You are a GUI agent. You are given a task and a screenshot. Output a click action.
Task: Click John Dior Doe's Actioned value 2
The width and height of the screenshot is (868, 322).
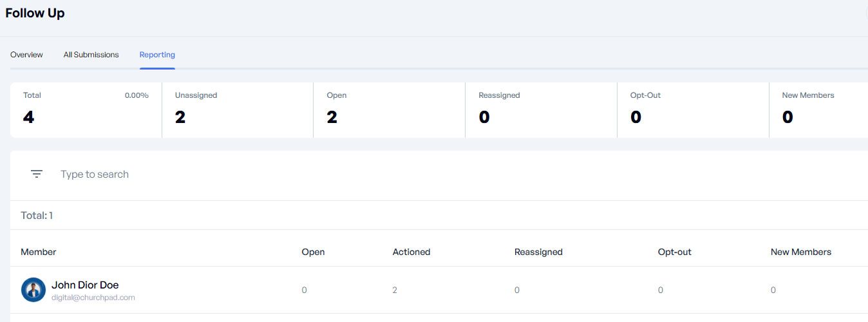tap(395, 290)
